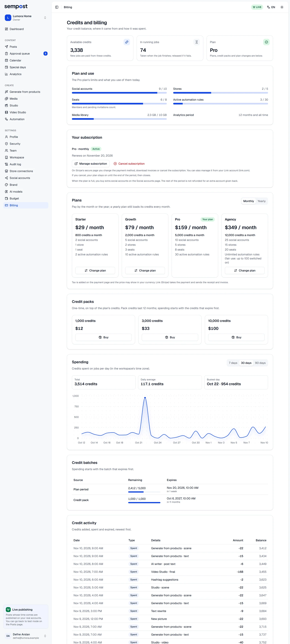
Task: Go to Posts in the sidebar
Action: coord(26,47)
